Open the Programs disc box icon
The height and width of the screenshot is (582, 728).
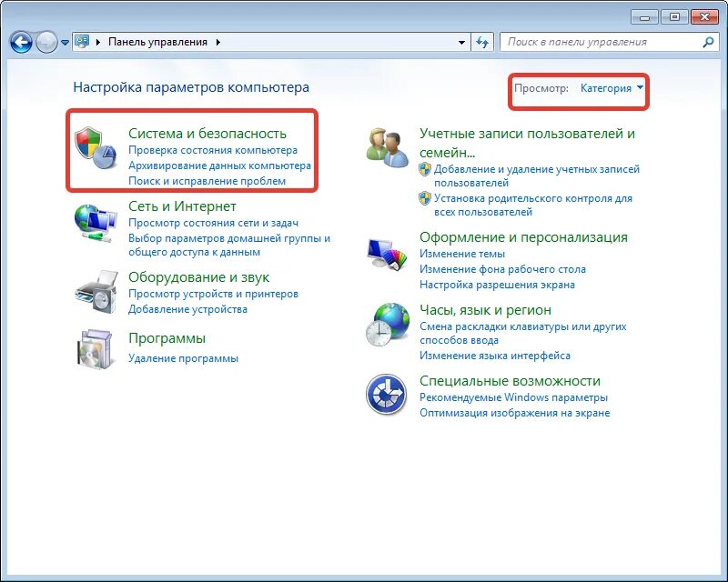[96, 349]
